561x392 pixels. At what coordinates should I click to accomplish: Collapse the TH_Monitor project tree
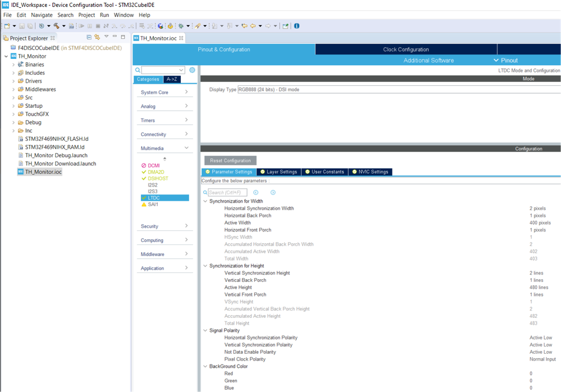(x=6, y=56)
